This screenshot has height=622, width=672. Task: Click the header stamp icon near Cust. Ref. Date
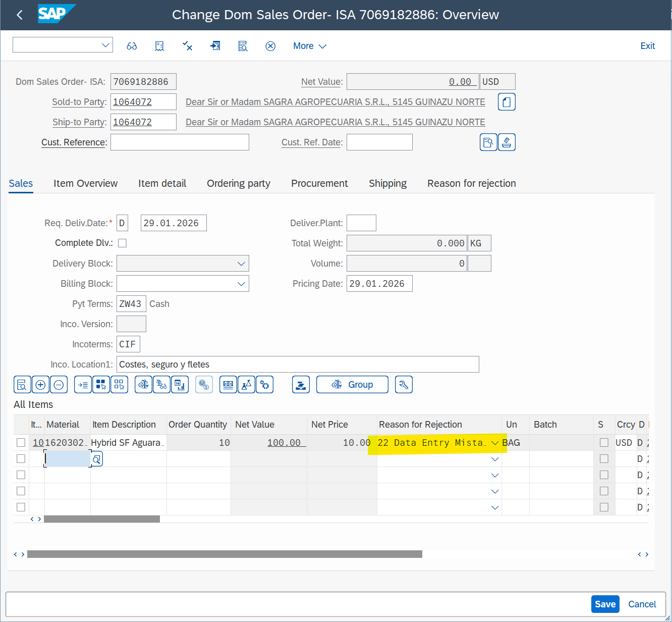[x=507, y=142]
